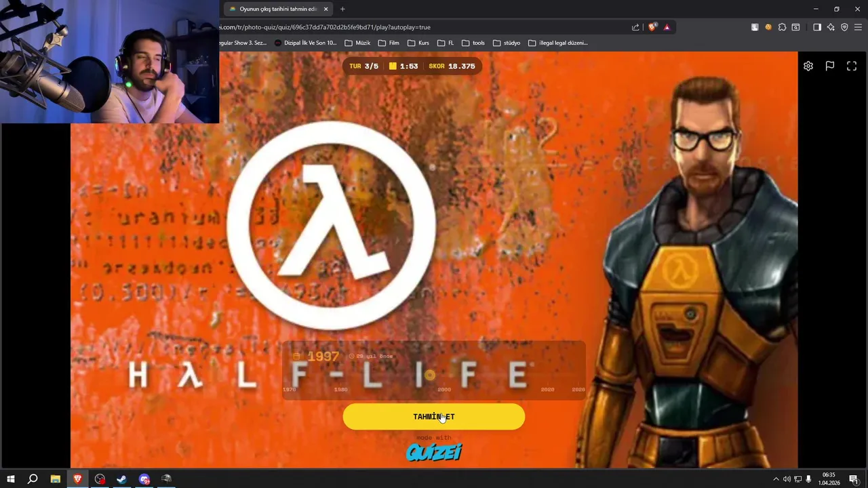
Task: Click the 2020 mark on year timeline
Action: click(547, 390)
